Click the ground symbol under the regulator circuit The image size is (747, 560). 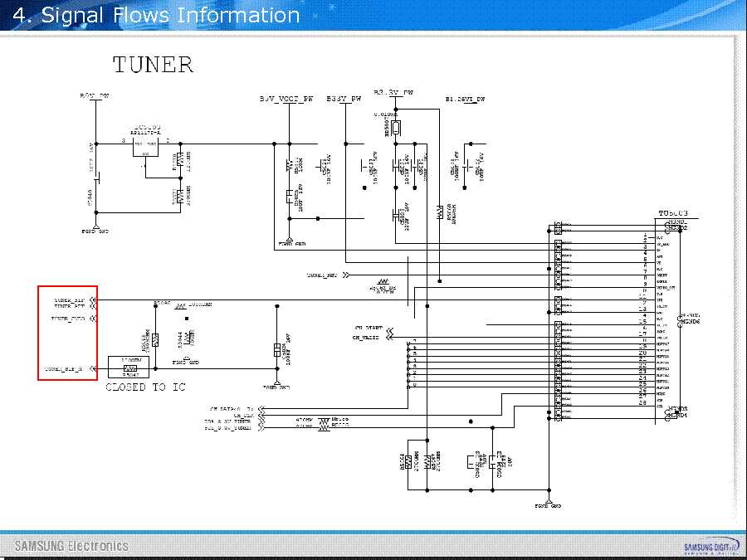(95, 226)
